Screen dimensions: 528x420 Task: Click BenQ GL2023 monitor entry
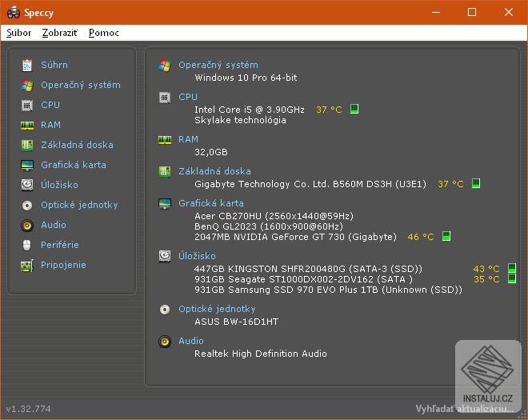[x=269, y=226]
